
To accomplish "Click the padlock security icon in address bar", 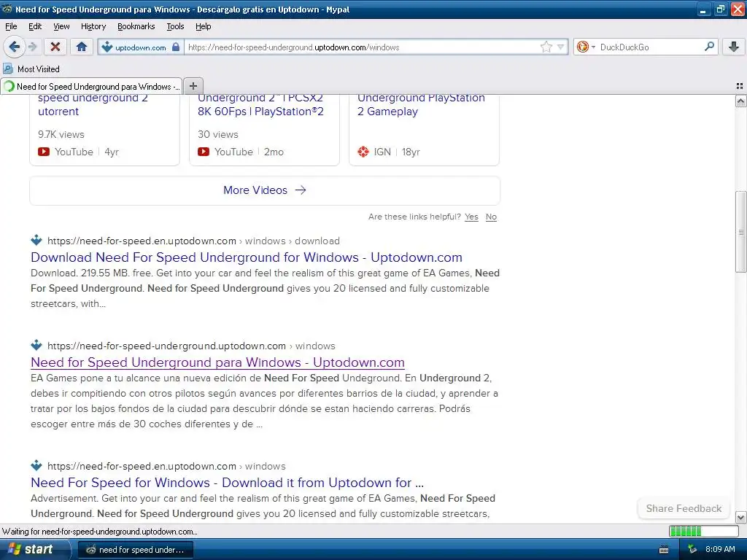I will pos(176,47).
